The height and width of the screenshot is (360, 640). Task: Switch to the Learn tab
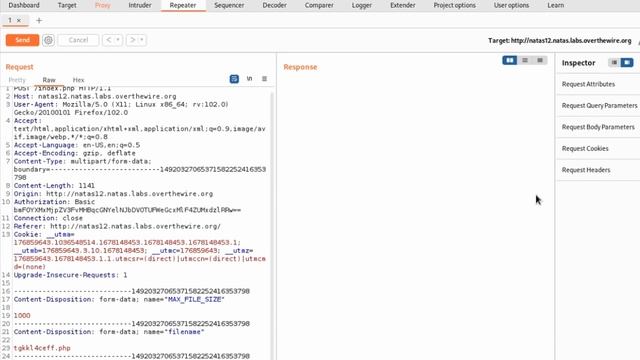coord(556,5)
